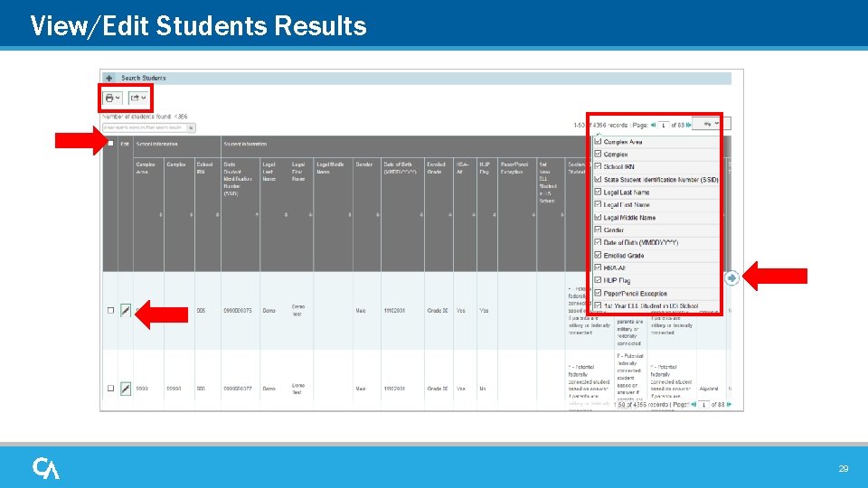The width and height of the screenshot is (868, 488).
Task: Uncheck HSA-Alt column option
Action: pyautogui.click(x=598, y=267)
